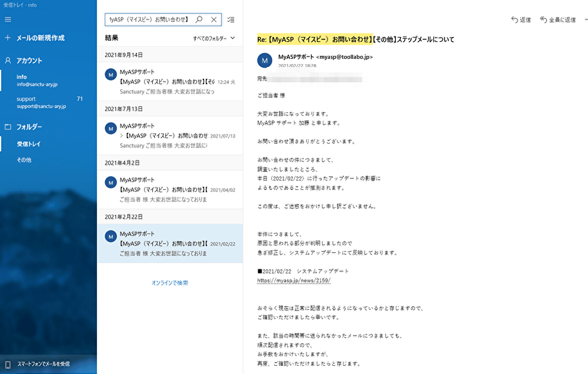
Task: Click the plus icon for new mail
Action: [8, 38]
